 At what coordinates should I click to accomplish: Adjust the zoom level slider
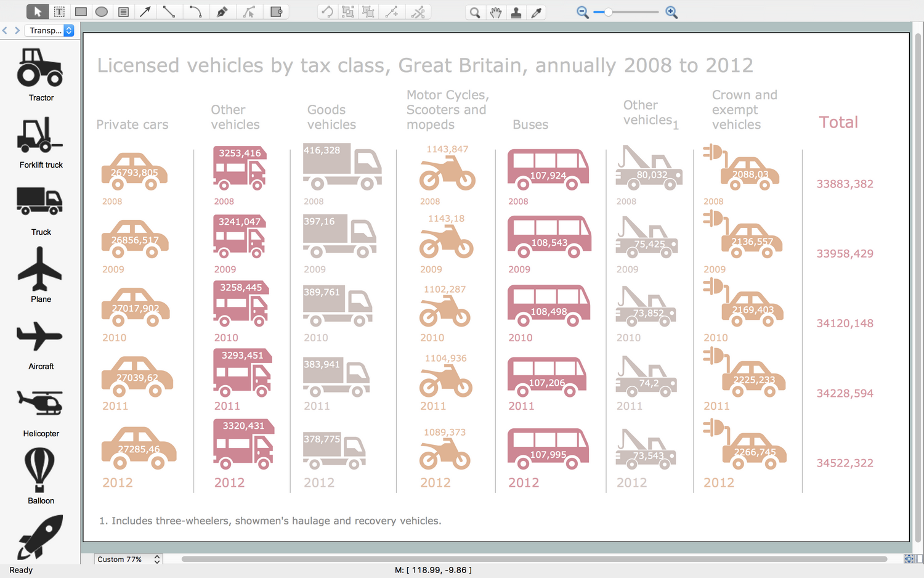pyautogui.click(x=626, y=12)
